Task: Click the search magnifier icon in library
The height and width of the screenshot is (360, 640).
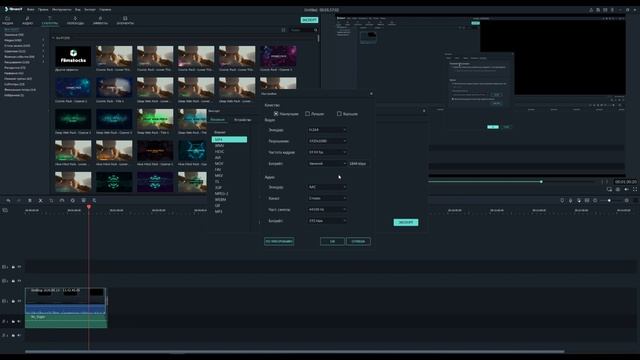Action: 315,30
